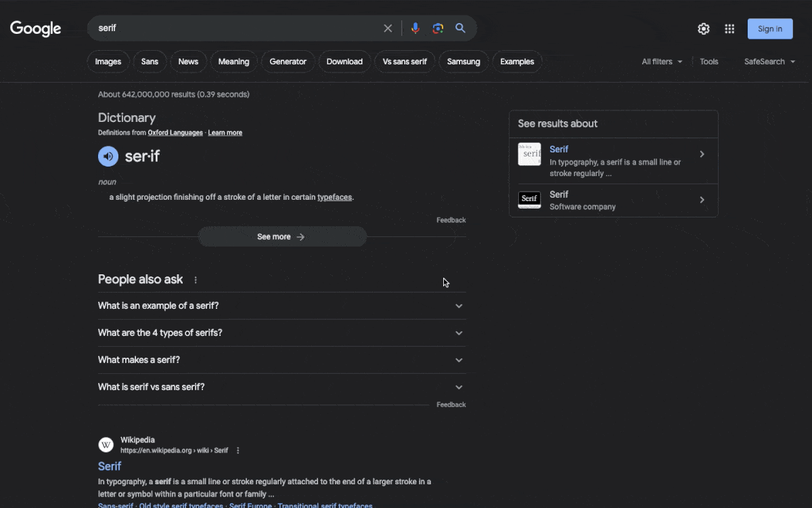This screenshot has width=812, height=508.
Task: Click the See more dictionary button
Action: [282, 237]
